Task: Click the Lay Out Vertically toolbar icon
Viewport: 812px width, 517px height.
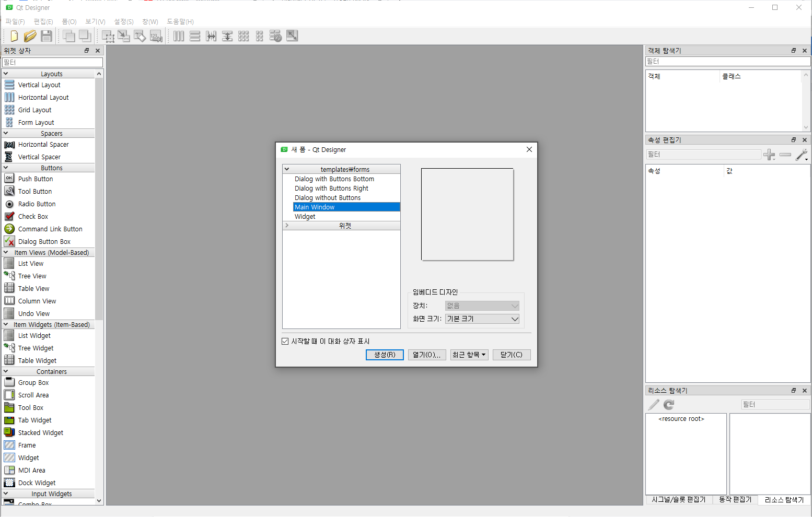Action: (x=194, y=36)
